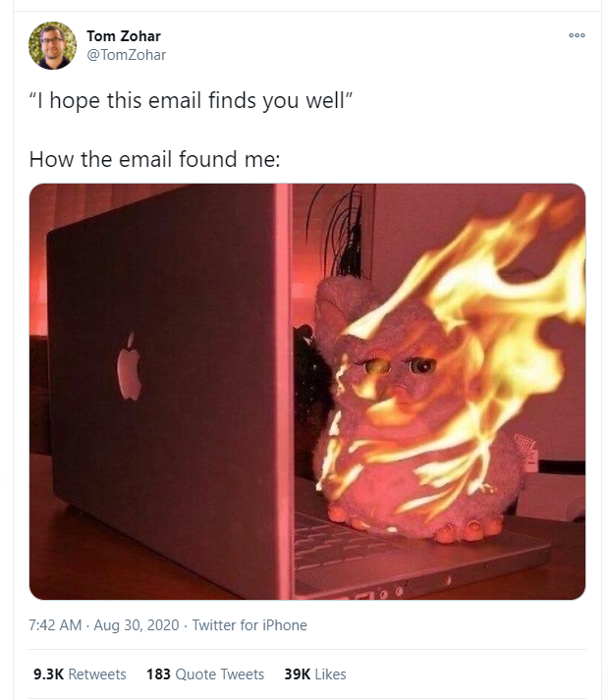View the 183 Quote Tweets list

pos(205,674)
